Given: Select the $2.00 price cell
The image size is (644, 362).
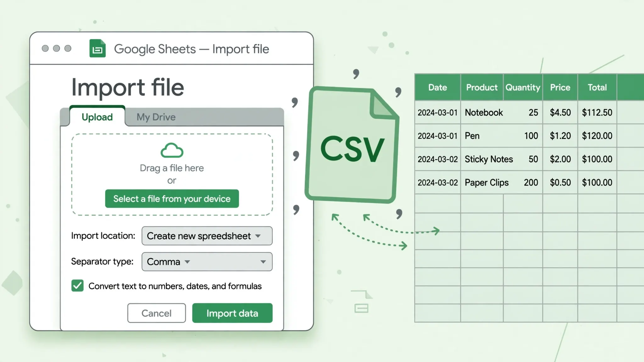Looking at the screenshot, I should (x=560, y=159).
